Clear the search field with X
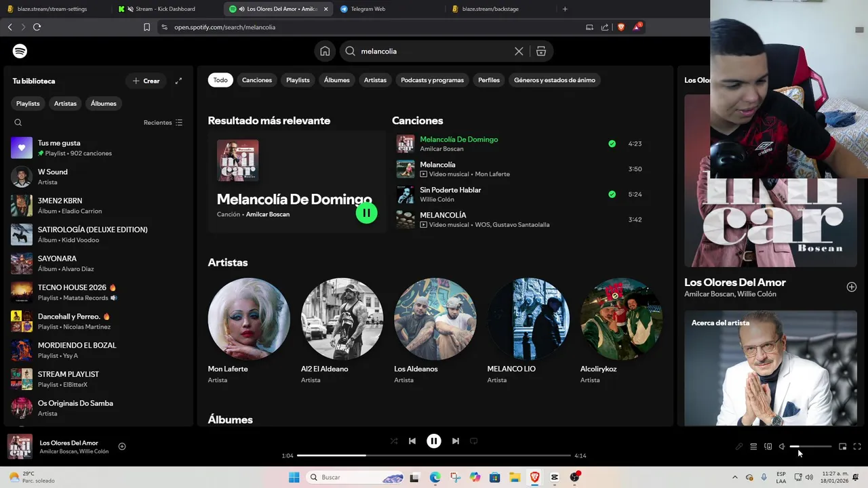 (519, 51)
